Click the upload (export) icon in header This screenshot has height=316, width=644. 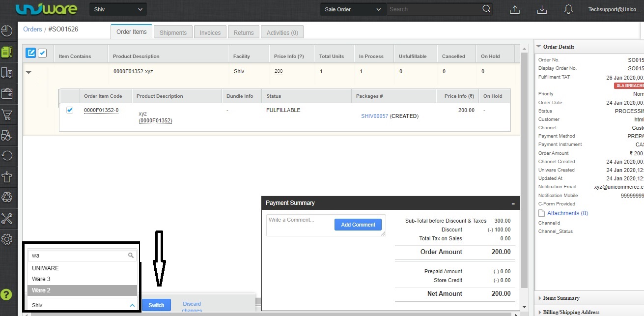point(514,9)
